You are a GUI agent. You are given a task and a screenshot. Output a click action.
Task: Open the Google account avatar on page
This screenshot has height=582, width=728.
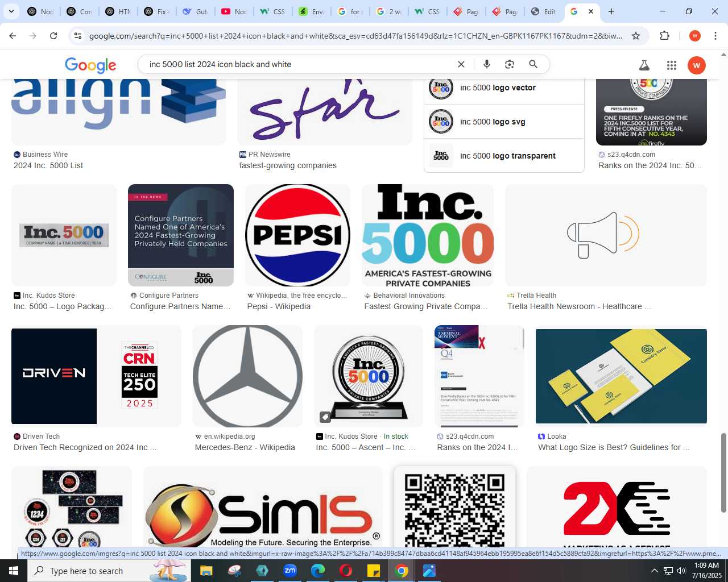(x=697, y=65)
